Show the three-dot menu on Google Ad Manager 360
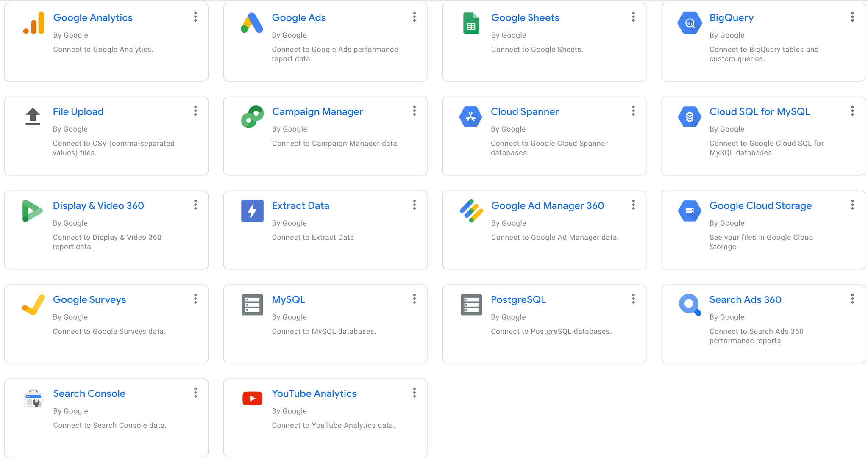 [633, 205]
